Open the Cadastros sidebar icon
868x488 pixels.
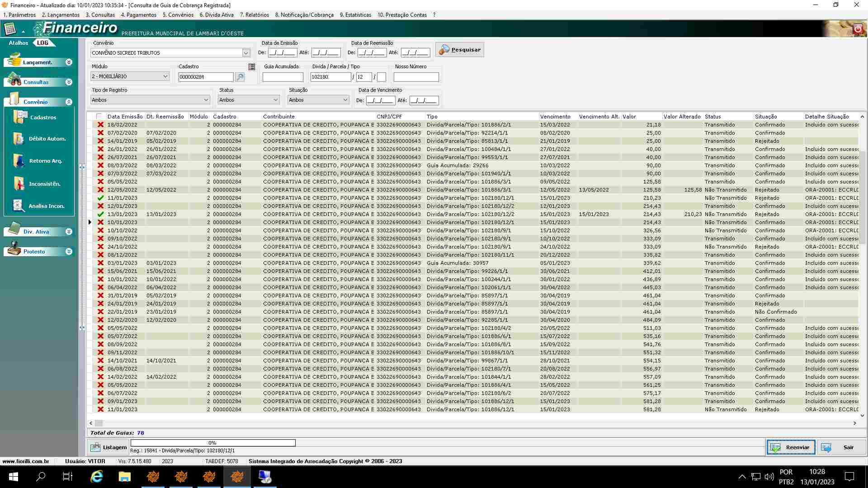click(x=20, y=117)
